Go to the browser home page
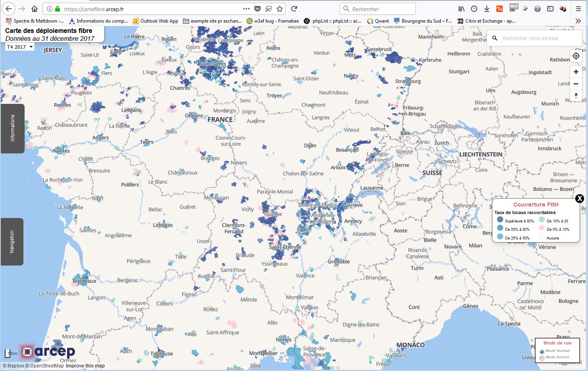Viewport: 588px width, 371px height. pyautogui.click(x=35, y=9)
